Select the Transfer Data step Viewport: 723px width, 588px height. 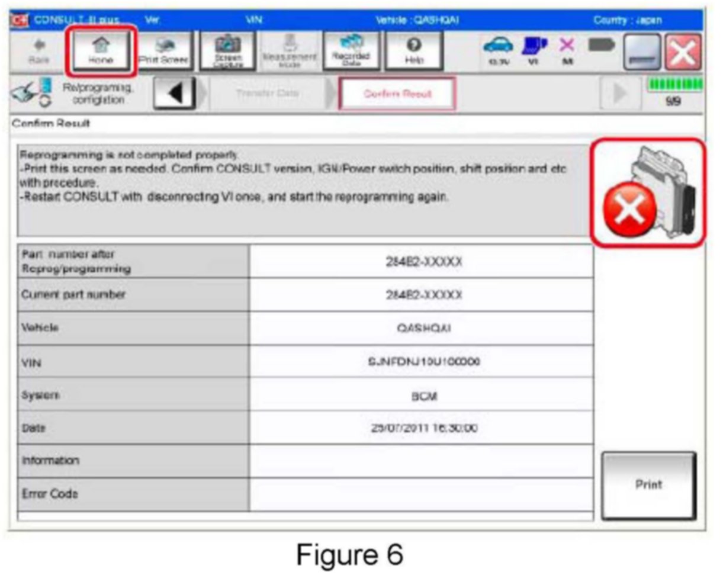coord(267,94)
